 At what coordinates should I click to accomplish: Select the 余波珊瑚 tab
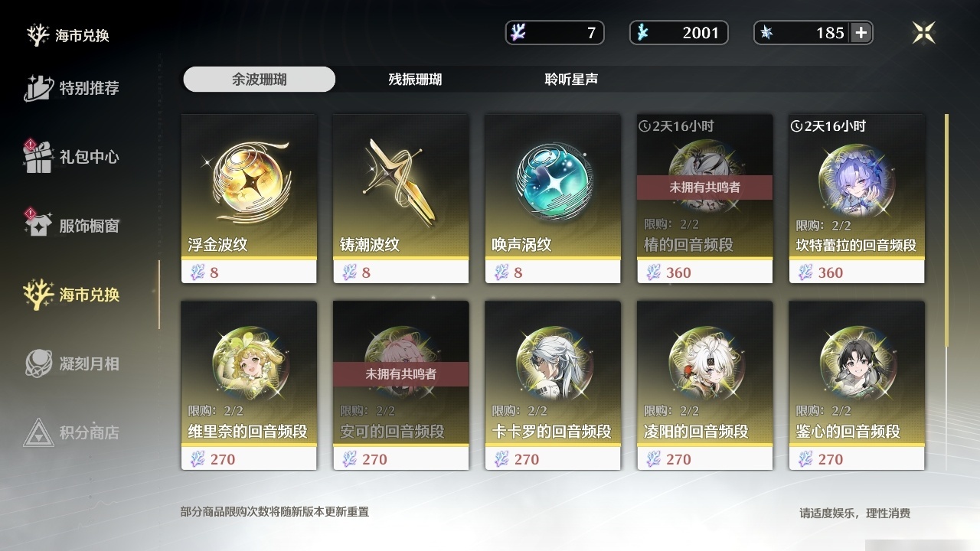[260, 80]
